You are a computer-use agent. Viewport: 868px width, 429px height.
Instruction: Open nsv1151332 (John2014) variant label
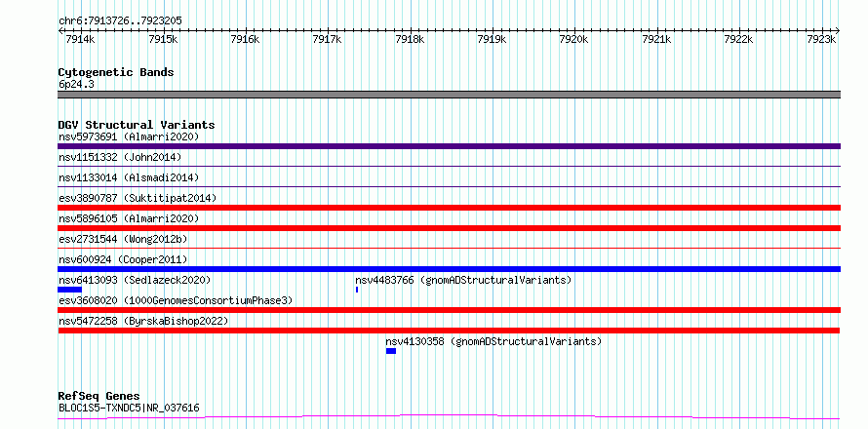click(x=120, y=157)
